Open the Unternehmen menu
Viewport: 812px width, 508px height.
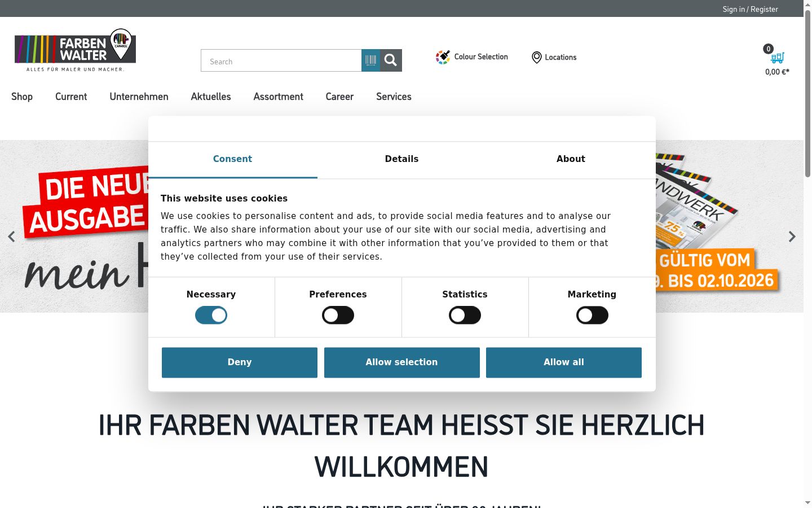139,97
